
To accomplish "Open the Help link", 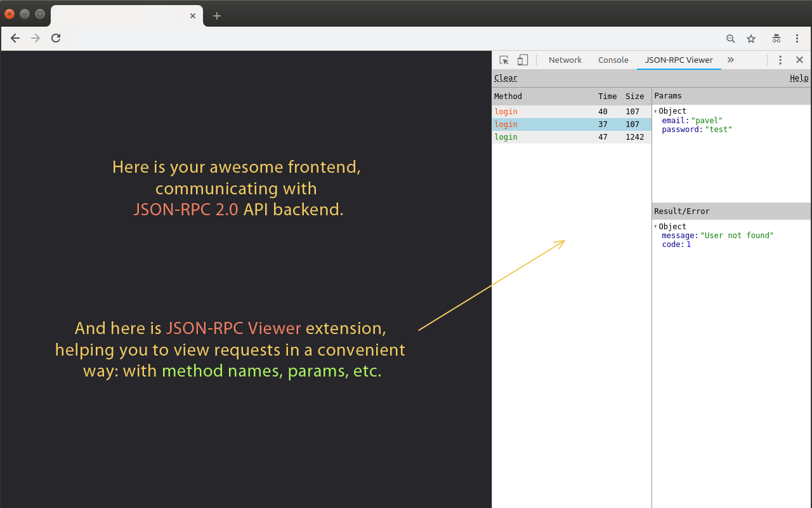I will [x=799, y=77].
